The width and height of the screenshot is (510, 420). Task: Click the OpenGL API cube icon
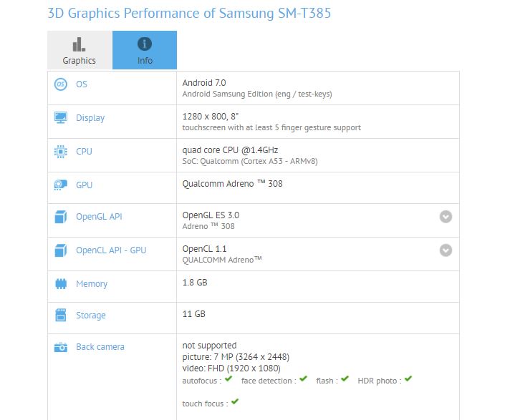pos(60,217)
